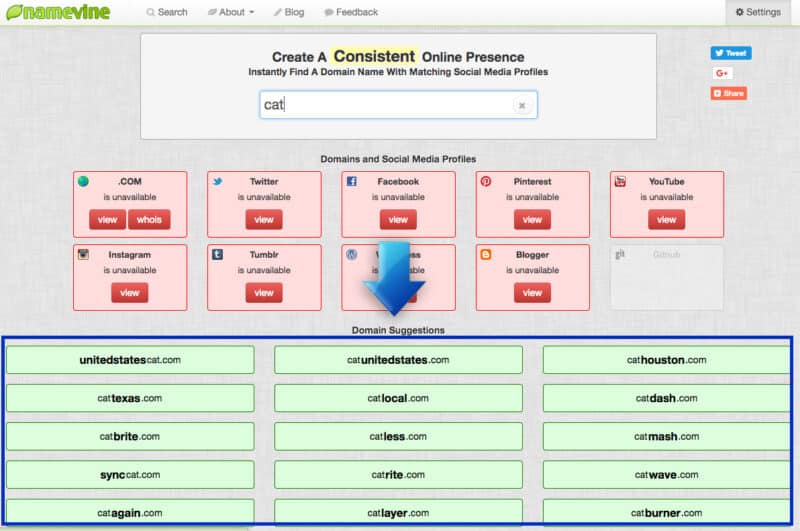Click the Pinterest icon
This screenshot has width=800, height=531.
(486, 181)
